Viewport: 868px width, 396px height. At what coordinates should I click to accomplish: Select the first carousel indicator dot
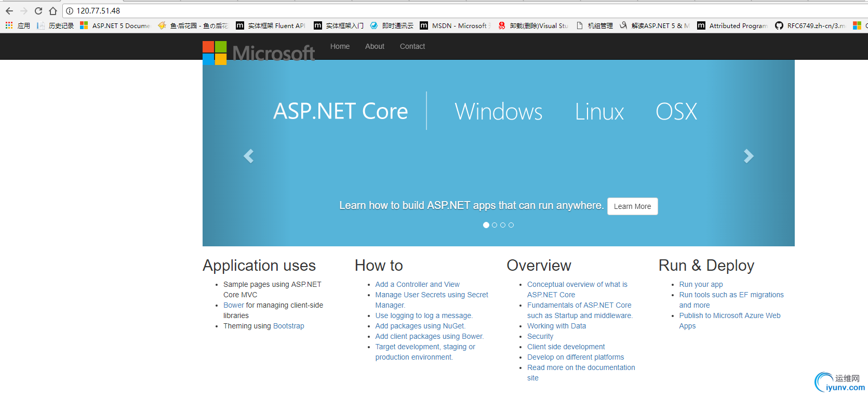[486, 225]
